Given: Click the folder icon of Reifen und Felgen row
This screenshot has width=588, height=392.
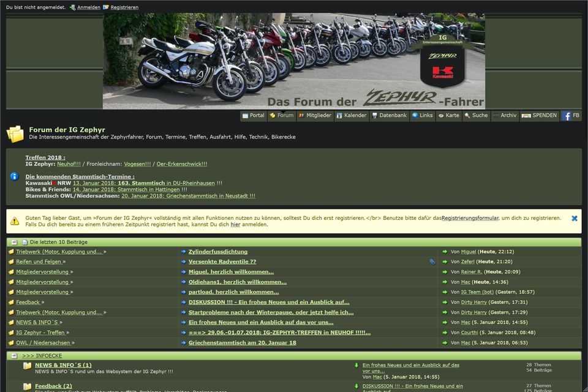Looking at the screenshot, I should point(11,262).
